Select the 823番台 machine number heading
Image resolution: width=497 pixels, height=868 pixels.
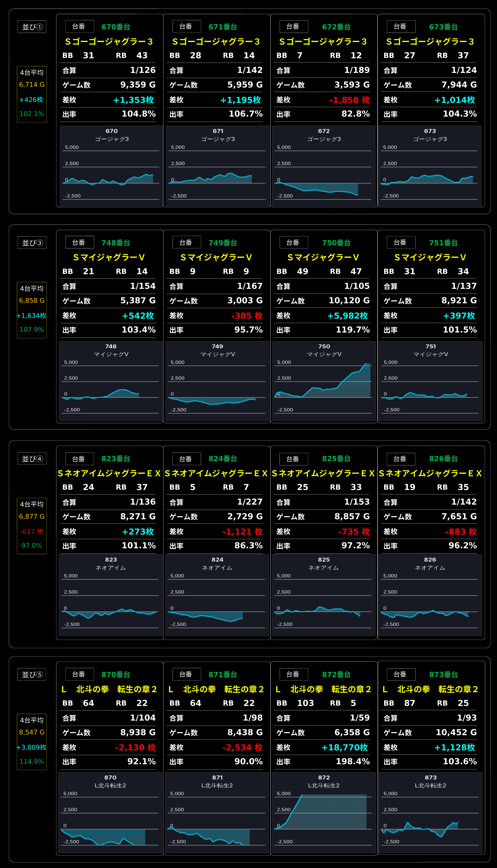pyautogui.click(x=116, y=459)
